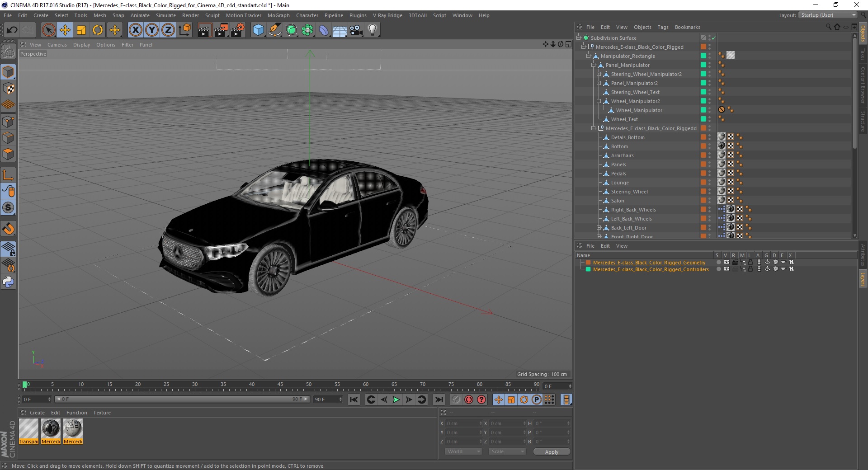Image resolution: width=868 pixels, height=470 pixels.
Task: Toggle Autokeying button
Action: (469, 399)
